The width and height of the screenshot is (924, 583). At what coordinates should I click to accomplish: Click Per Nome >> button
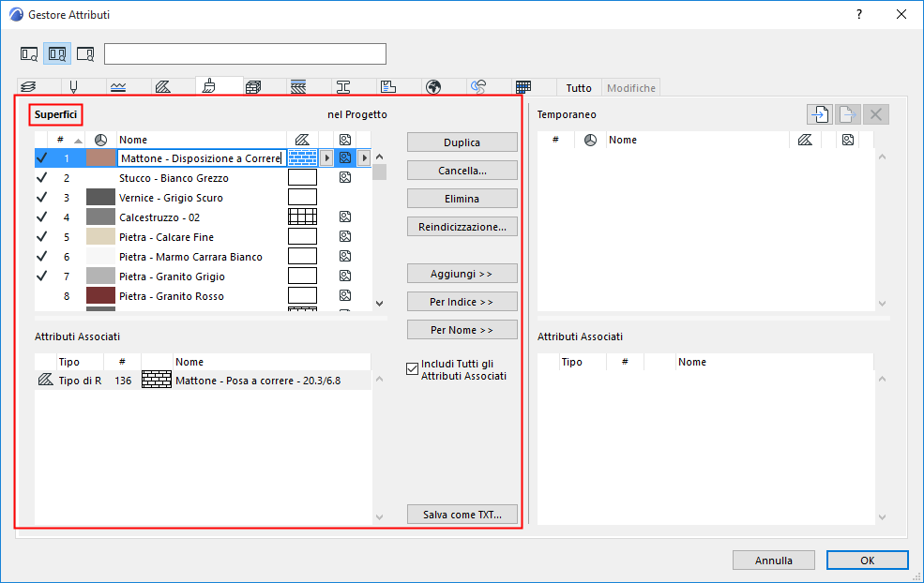point(462,330)
